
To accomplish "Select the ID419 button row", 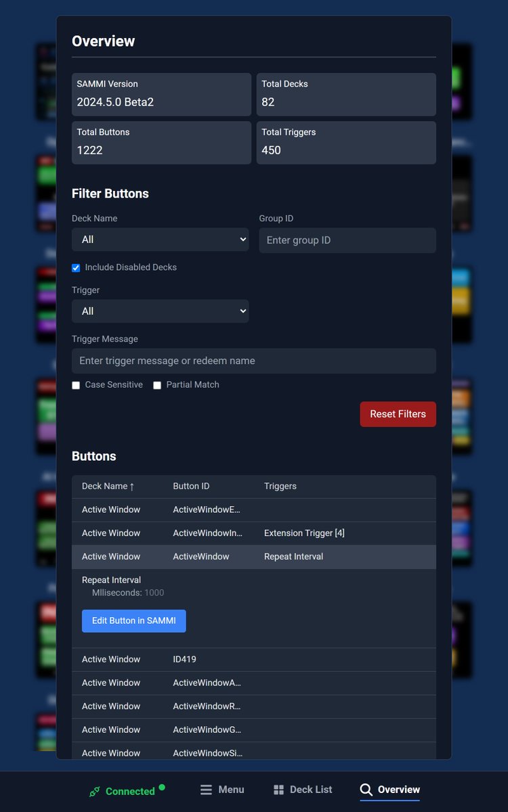I will click(x=254, y=660).
